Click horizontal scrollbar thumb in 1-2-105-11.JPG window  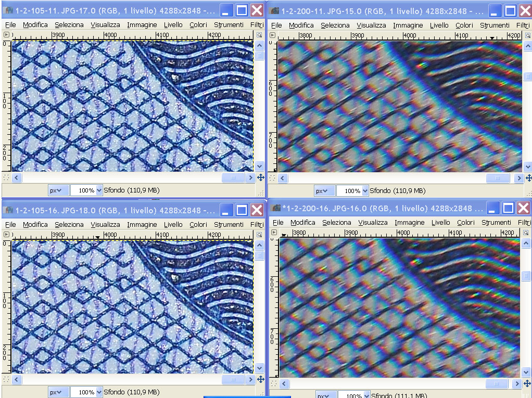(x=233, y=177)
